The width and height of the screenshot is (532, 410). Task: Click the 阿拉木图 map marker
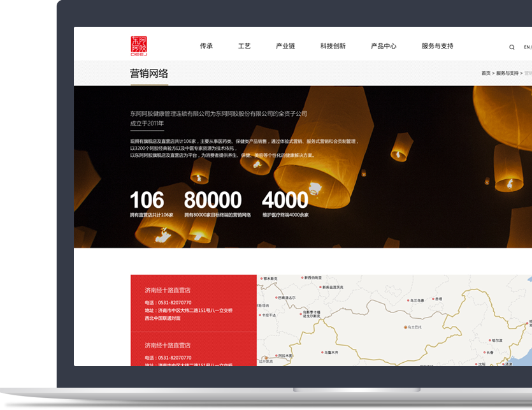[x=277, y=356]
